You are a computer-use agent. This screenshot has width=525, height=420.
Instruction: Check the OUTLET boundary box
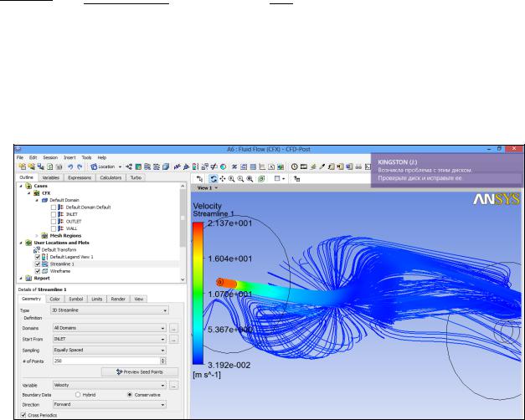click(54, 221)
